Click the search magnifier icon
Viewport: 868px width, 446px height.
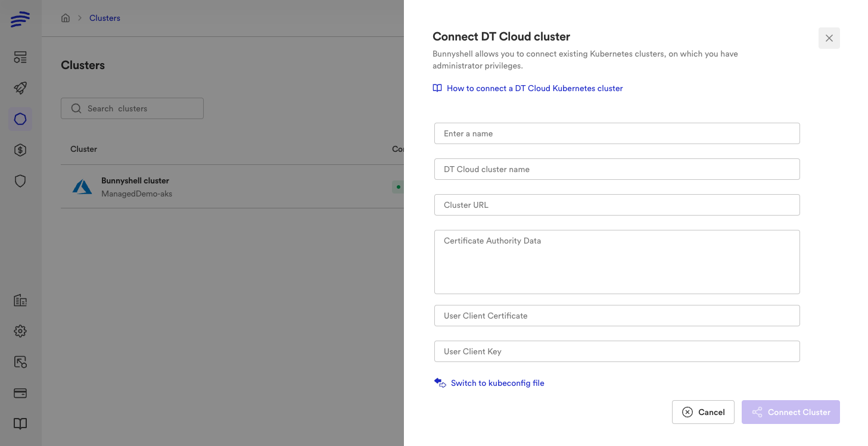[76, 108]
